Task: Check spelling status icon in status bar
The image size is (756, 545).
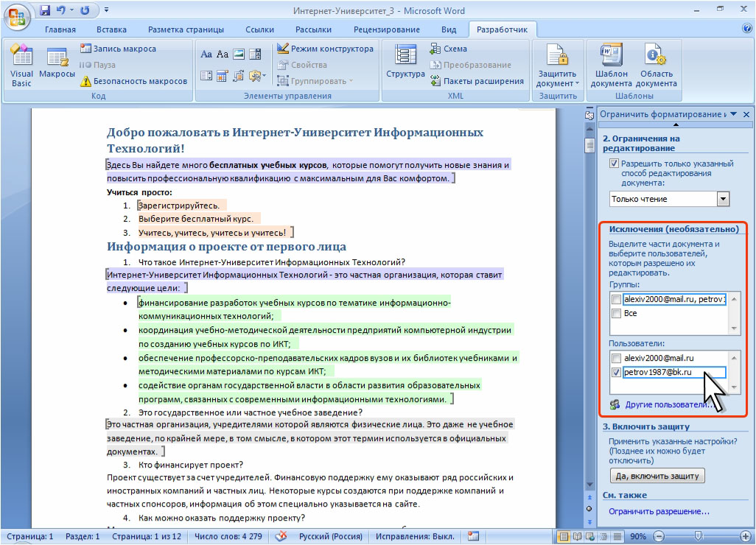Action: click(281, 536)
